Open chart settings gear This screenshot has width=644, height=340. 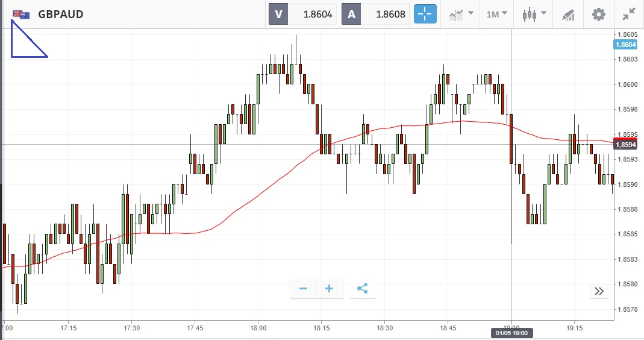pos(598,14)
